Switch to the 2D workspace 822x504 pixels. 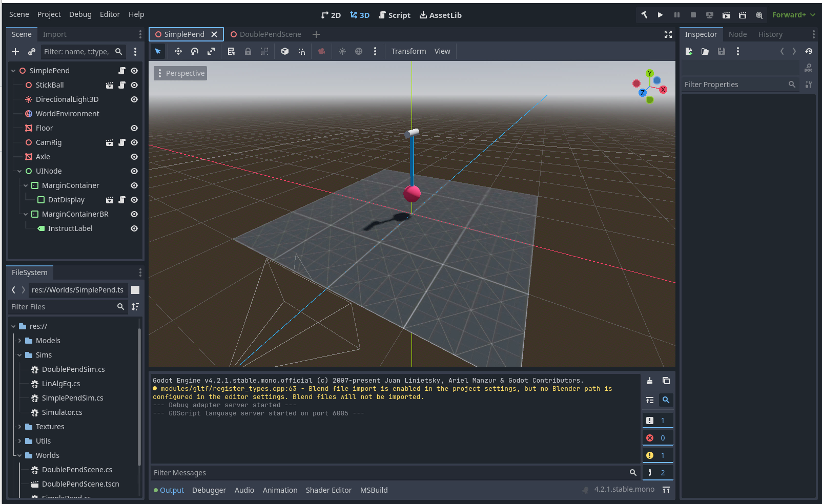(331, 15)
